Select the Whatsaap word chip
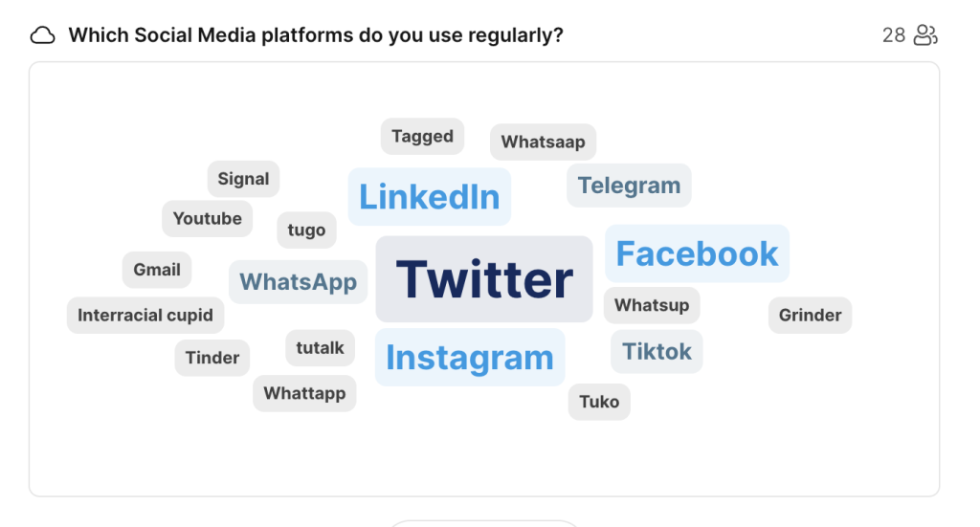Screen dimensions: 980x527 (544, 142)
